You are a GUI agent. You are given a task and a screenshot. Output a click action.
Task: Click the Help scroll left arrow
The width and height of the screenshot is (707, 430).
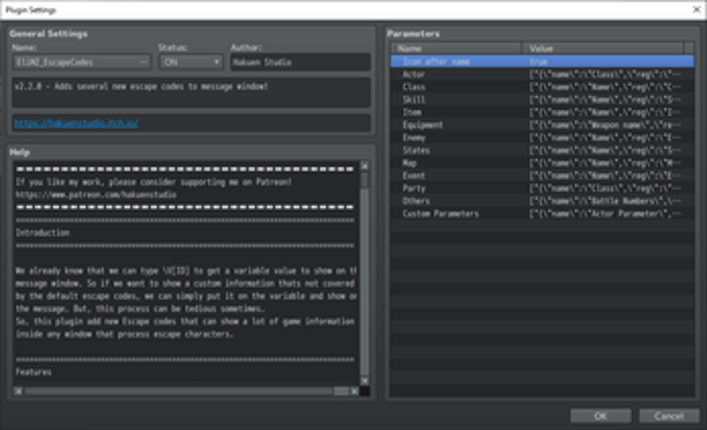(18, 391)
